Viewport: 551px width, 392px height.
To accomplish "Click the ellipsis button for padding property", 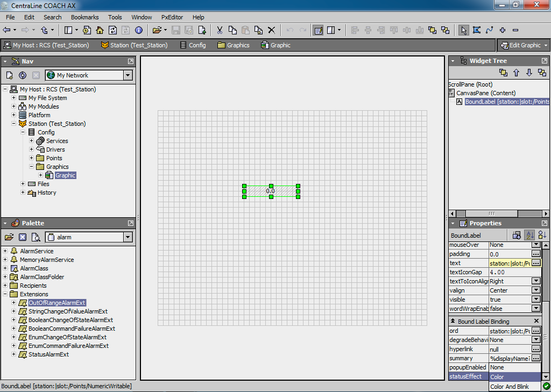I will [x=536, y=254].
